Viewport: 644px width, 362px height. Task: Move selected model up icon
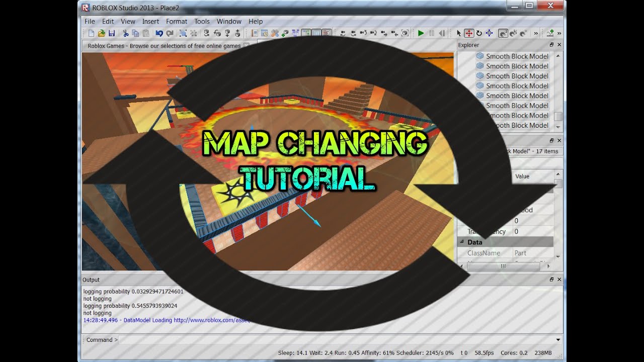point(227,33)
